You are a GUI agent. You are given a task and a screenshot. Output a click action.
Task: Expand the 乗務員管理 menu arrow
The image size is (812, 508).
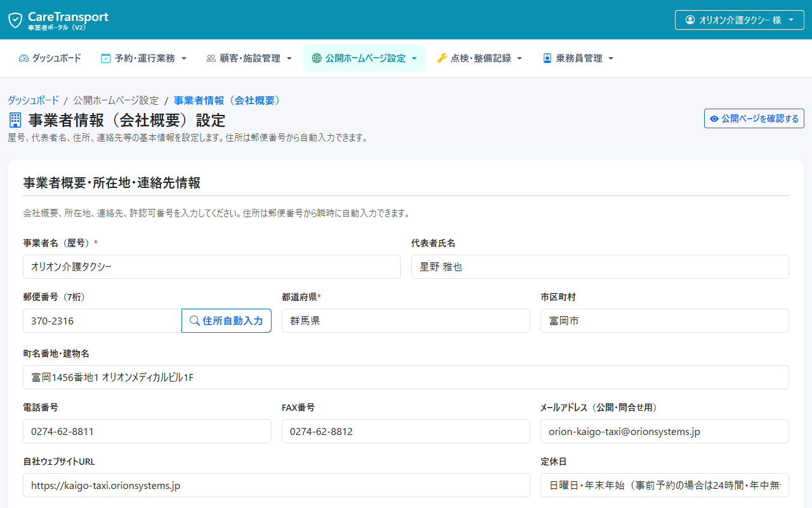coord(611,58)
